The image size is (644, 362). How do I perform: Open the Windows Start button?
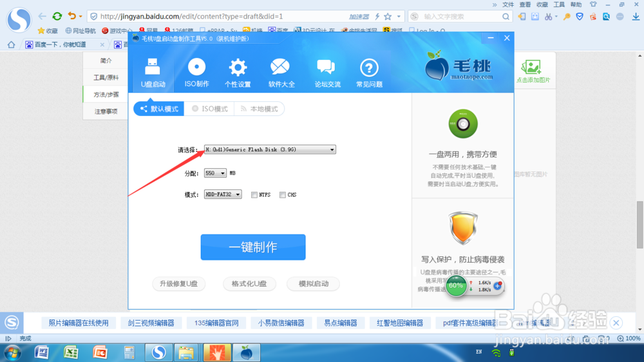pyautogui.click(x=13, y=352)
